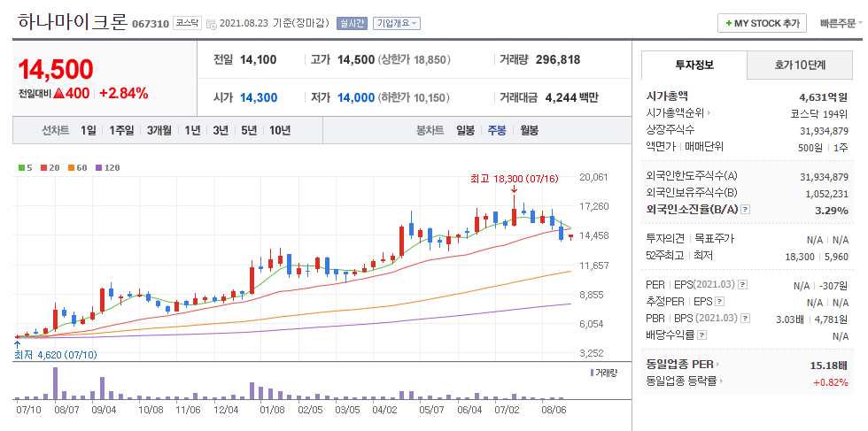Click the 최고 18,300 (07/16) chart marker

click(x=515, y=179)
